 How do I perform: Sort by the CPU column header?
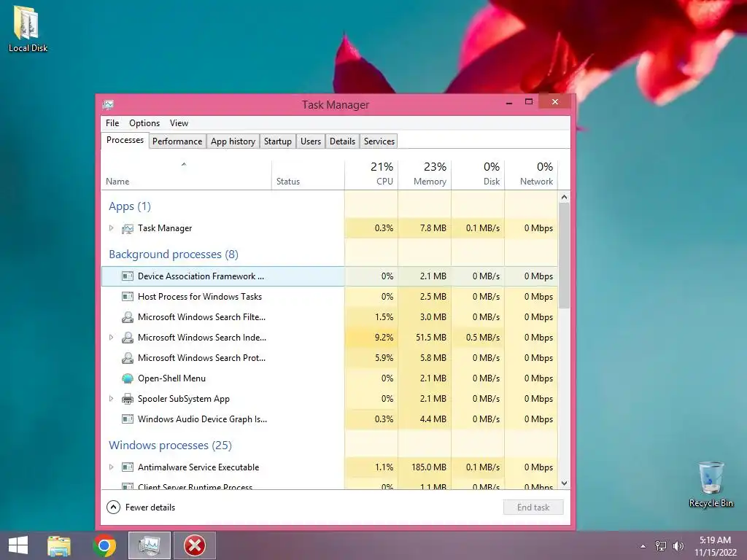(x=371, y=175)
